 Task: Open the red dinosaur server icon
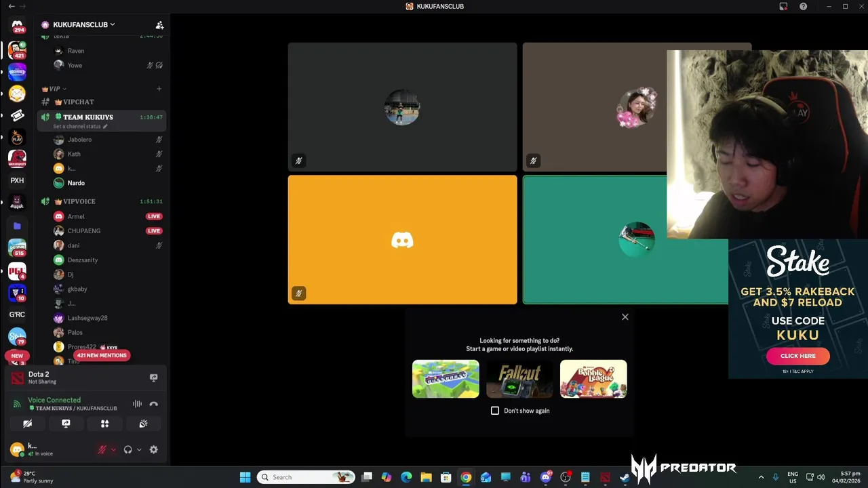[17, 159]
